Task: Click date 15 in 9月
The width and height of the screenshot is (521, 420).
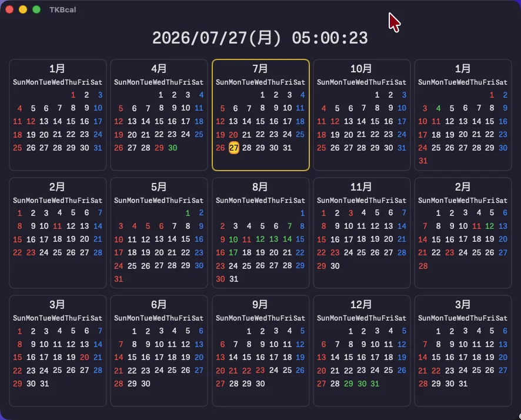Action: 246,357
